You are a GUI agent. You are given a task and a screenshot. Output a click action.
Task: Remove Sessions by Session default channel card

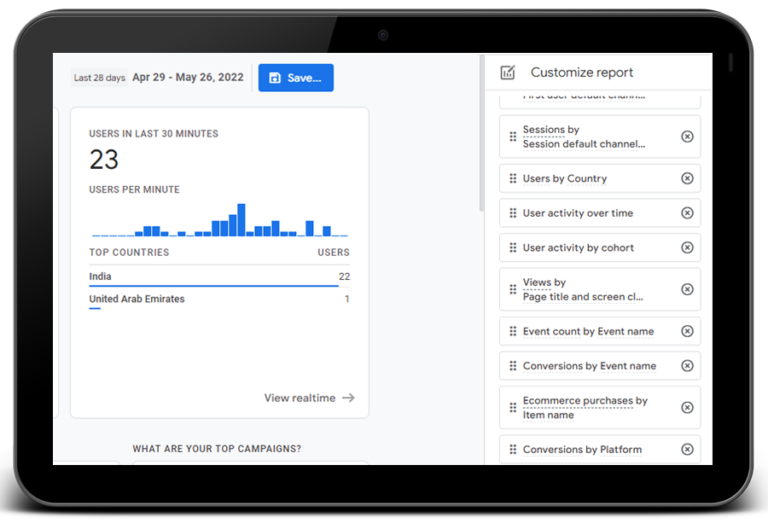pos(687,137)
